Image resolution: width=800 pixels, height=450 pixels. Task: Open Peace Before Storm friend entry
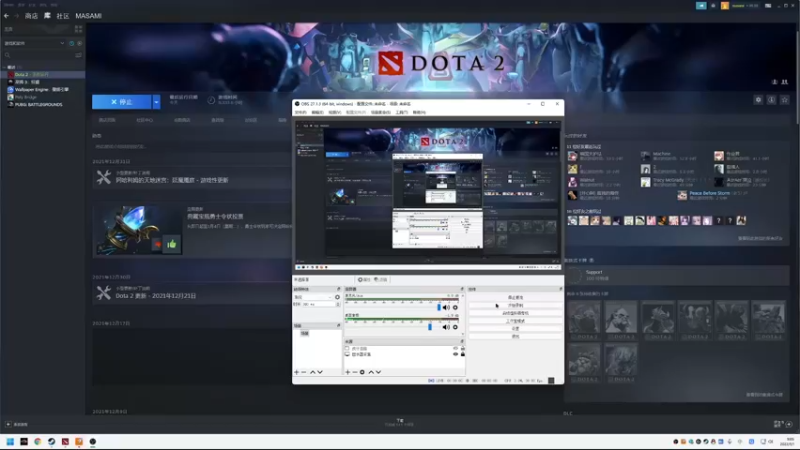coord(712,195)
